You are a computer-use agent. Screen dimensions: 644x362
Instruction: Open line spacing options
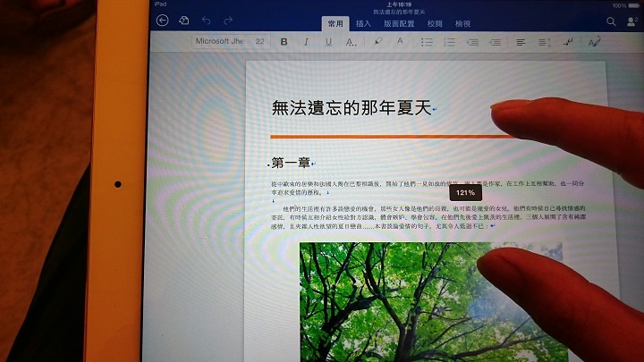545,42
